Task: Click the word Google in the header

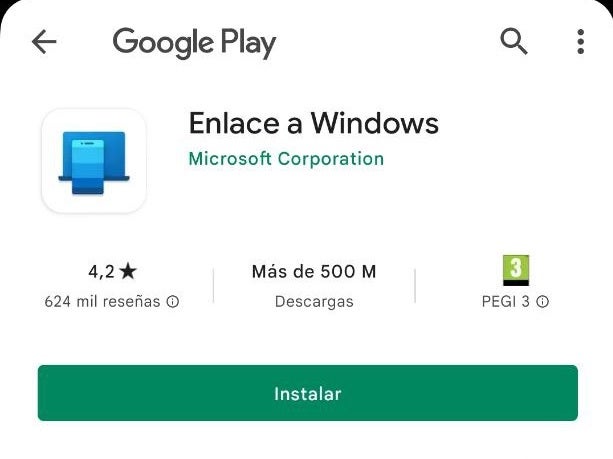Action: pyautogui.click(x=163, y=42)
